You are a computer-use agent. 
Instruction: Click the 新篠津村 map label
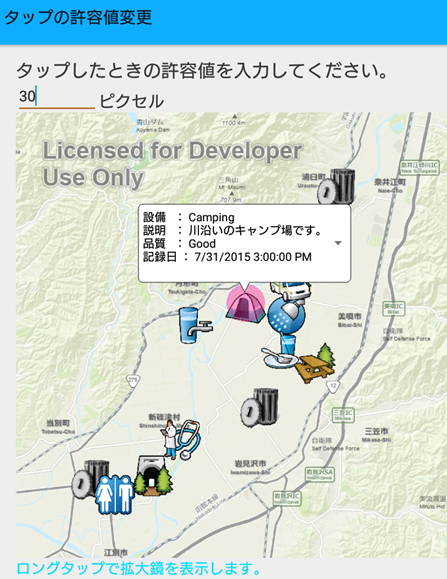coord(165,417)
